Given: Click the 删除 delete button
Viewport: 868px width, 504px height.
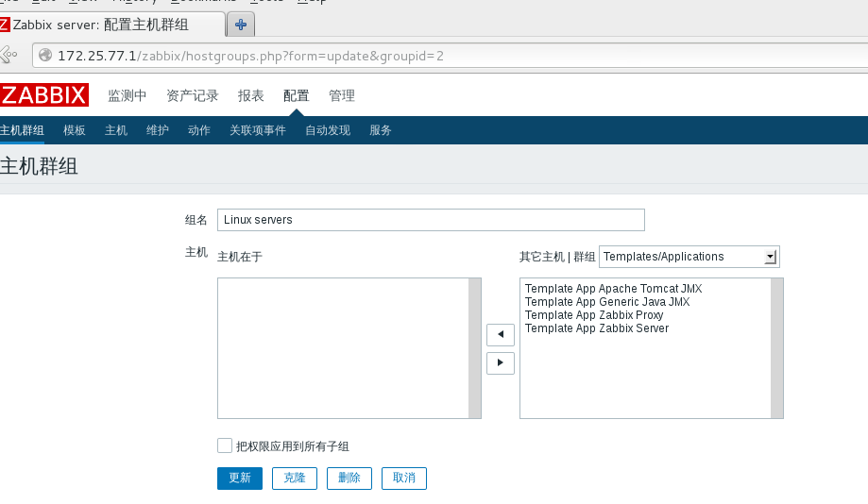Looking at the screenshot, I should pos(349,478).
